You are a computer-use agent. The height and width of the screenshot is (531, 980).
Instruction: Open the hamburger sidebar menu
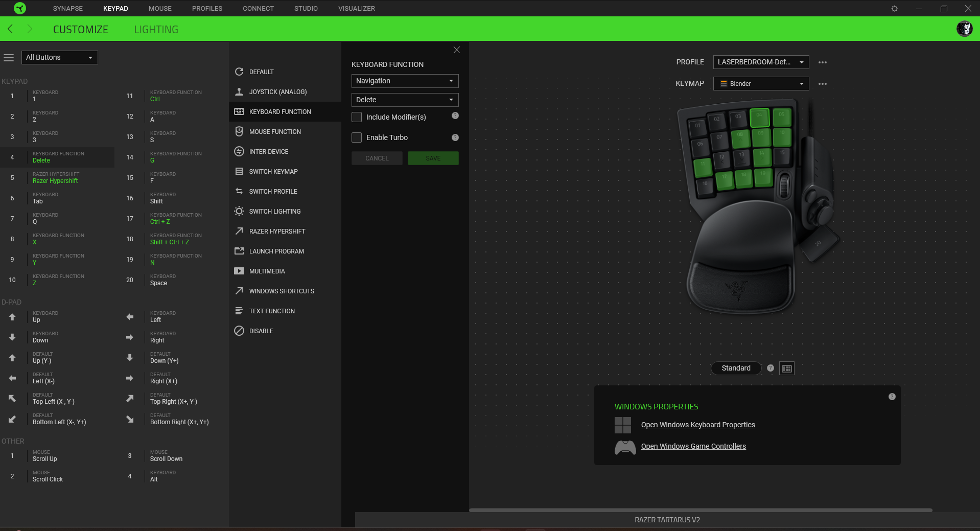pos(9,58)
